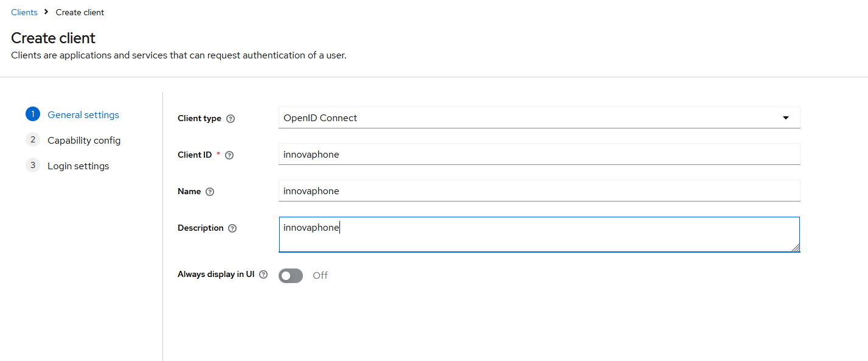
Task: Click the Always display in UI help icon
Action: tap(263, 275)
